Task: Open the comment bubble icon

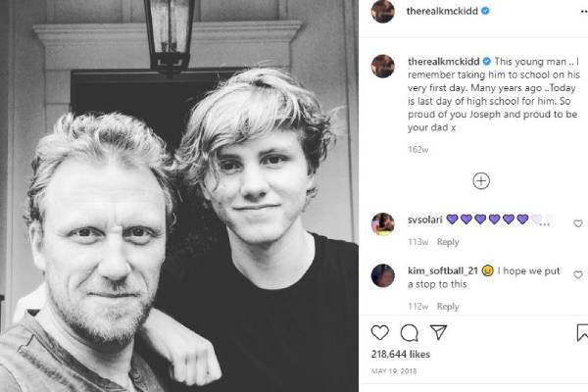Action: click(410, 332)
